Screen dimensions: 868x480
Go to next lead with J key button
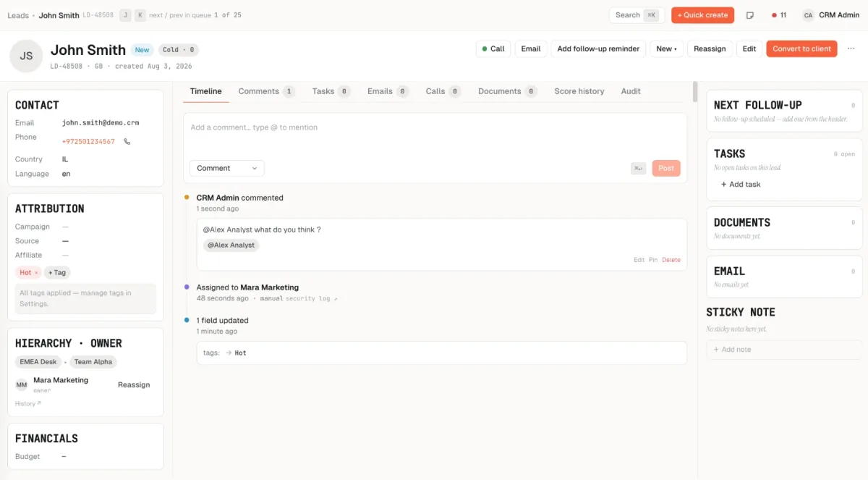(125, 15)
